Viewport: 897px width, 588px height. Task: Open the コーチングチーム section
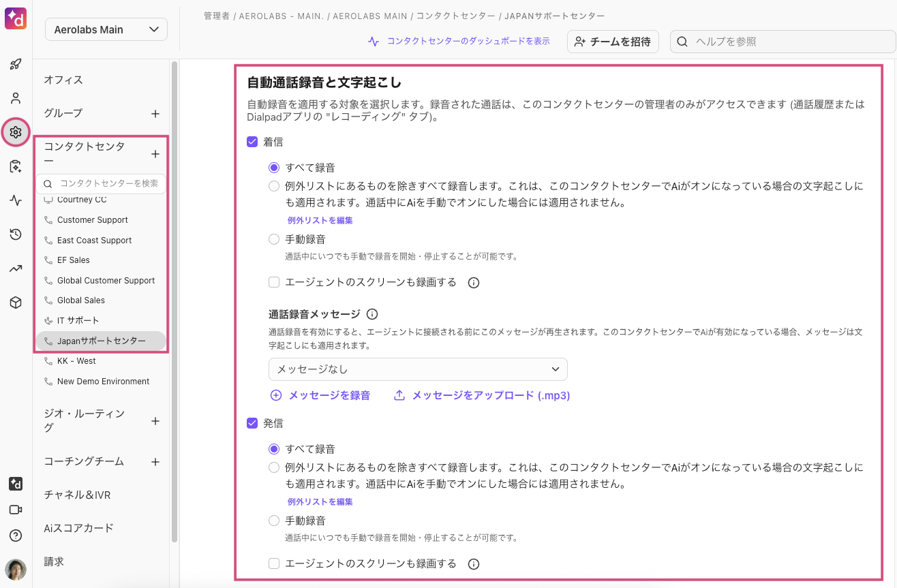click(84, 461)
